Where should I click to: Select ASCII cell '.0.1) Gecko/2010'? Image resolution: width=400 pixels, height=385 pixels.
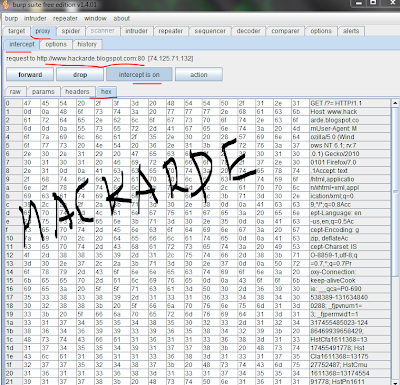pyautogui.click(x=349, y=154)
